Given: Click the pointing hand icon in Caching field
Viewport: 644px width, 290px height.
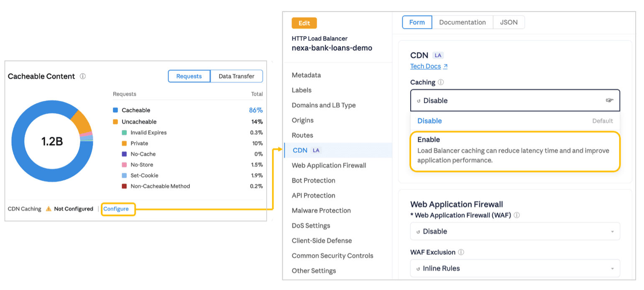Looking at the screenshot, I should [609, 100].
